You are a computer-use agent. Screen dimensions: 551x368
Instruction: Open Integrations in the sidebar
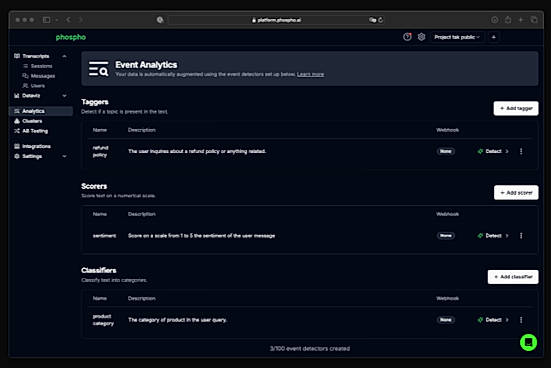pos(36,146)
